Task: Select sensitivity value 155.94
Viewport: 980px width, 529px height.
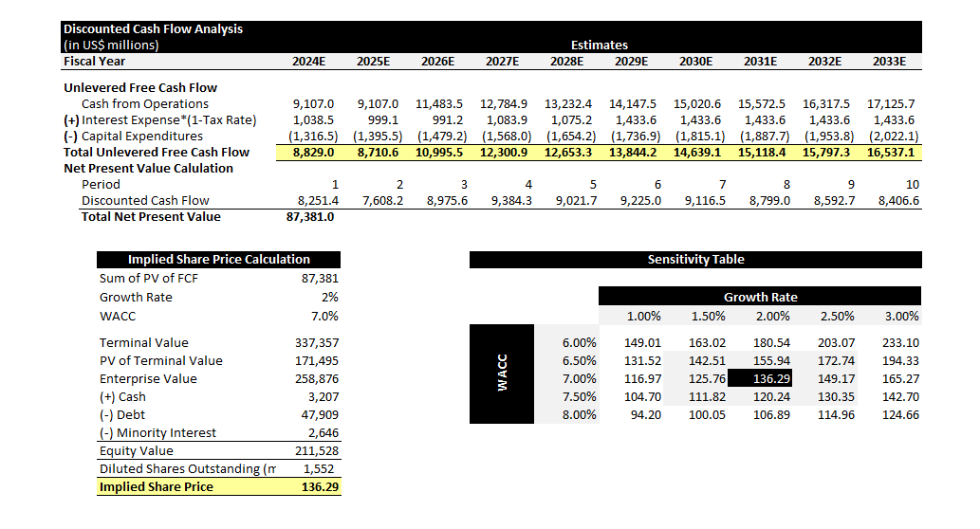Action: [x=771, y=361]
